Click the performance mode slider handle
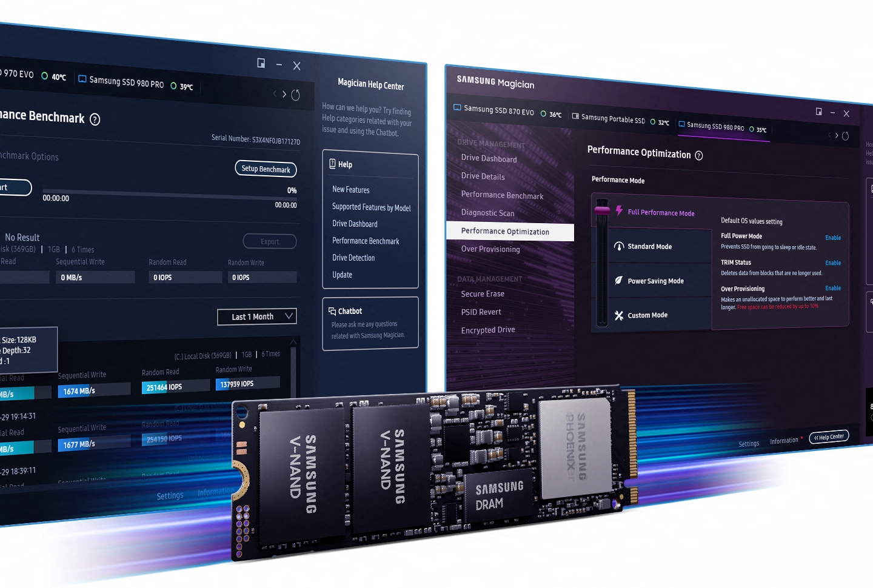This screenshot has width=873, height=588. [602, 210]
